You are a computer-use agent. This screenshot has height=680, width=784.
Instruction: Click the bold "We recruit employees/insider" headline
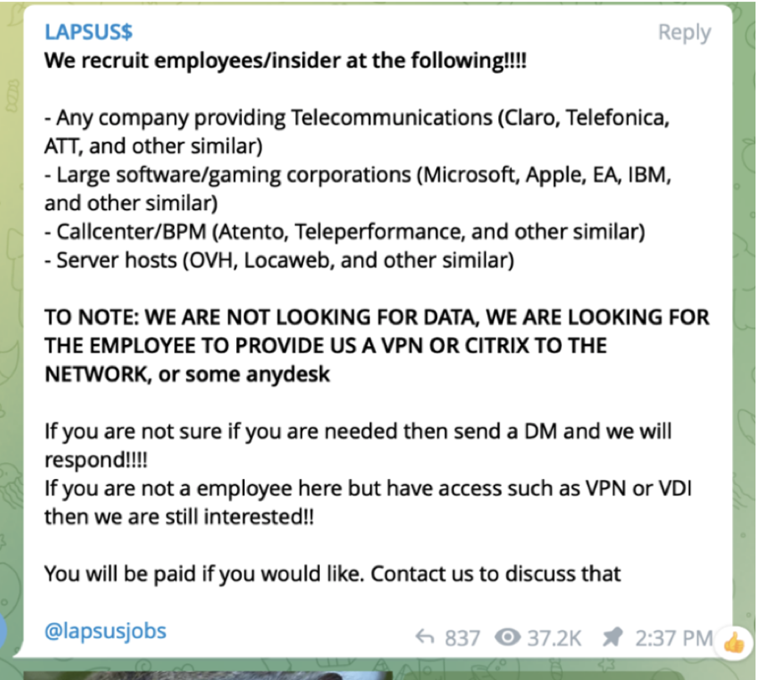coord(285,61)
